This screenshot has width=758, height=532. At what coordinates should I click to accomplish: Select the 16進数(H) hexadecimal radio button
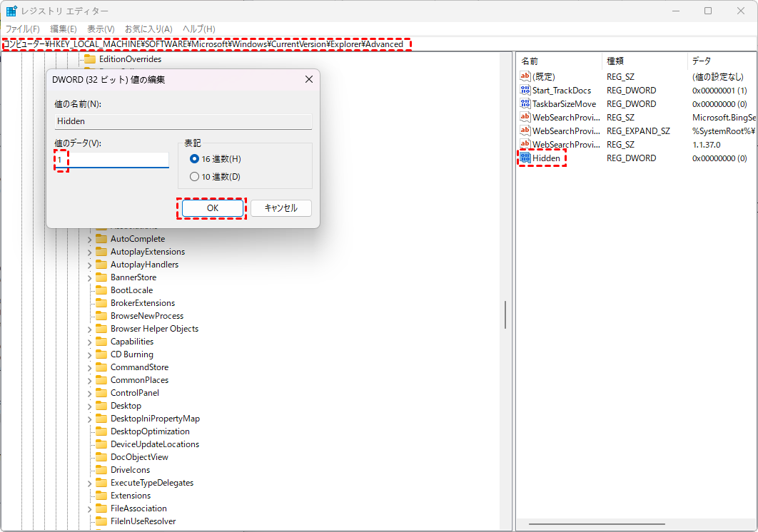(194, 159)
